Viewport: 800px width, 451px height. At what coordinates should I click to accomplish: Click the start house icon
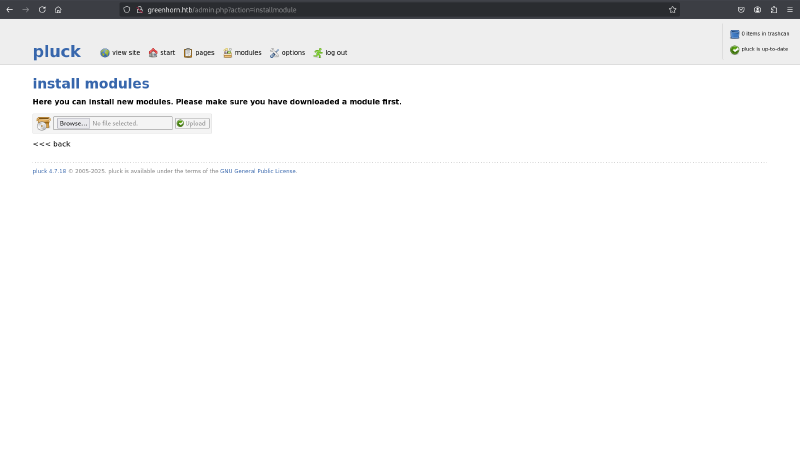click(x=153, y=53)
